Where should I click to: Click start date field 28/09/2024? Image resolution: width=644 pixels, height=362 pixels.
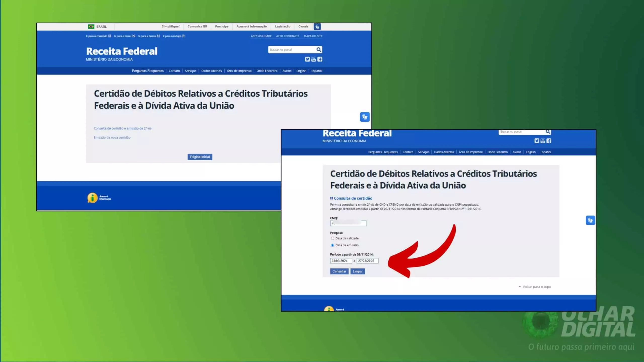coord(341,261)
